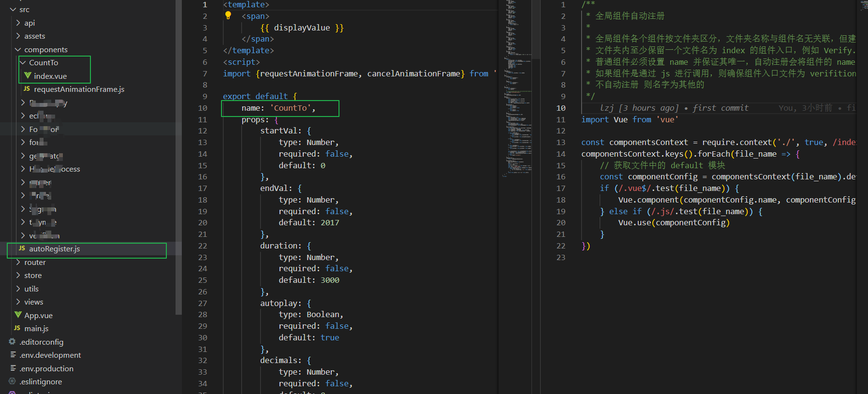
Task: Click the icon of .eslintignore
Action: coord(12,381)
